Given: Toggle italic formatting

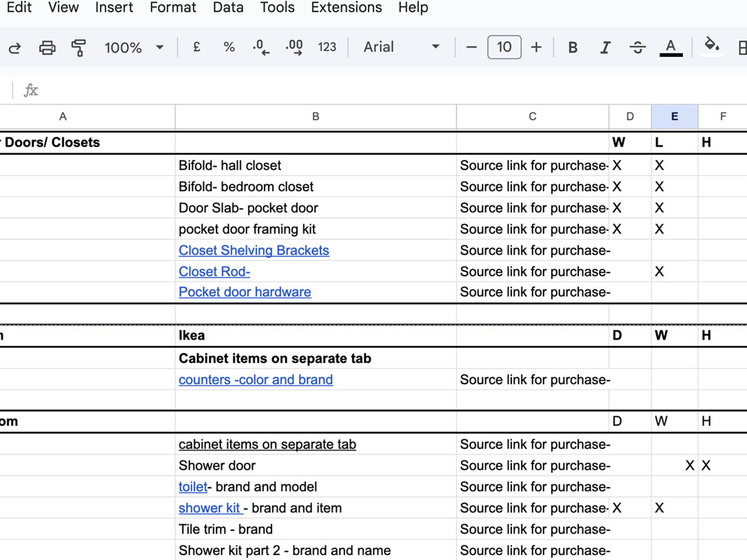Looking at the screenshot, I should (605, 47).
